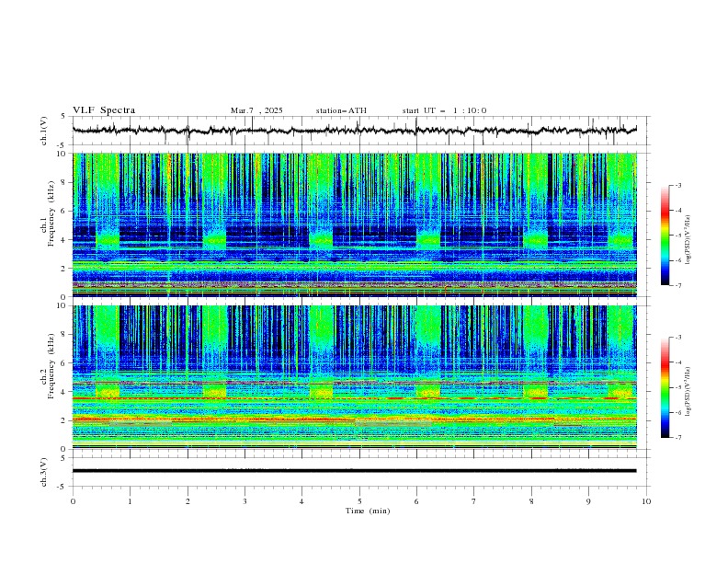Click inside the ch.2 spectrogram panel
Screen dimensions: 728x563
(355, 377)
